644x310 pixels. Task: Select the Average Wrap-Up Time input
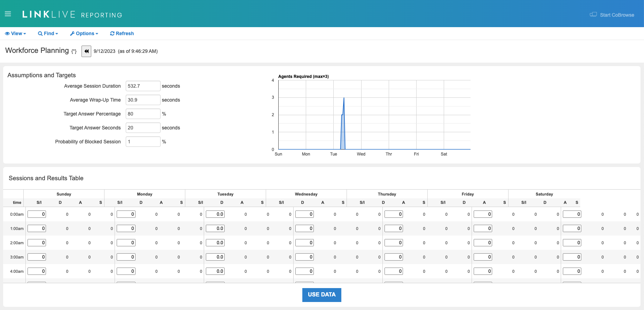pyautogui.click(x=143, y=100)
